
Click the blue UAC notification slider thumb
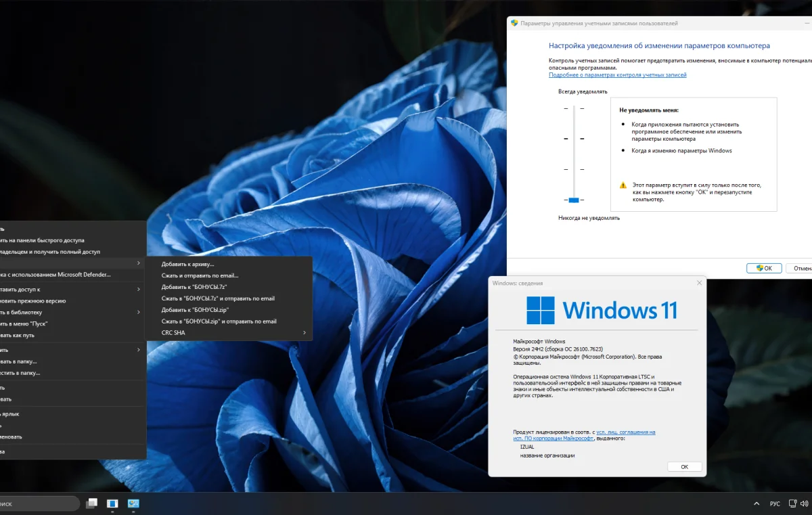click(574, 200)
